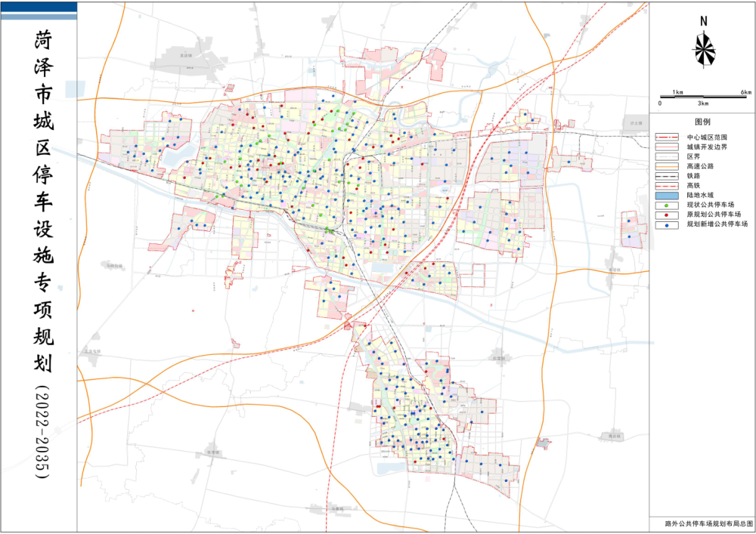Image resolution: width=756 pixels, height=534 pixels.
Task: Click the (2022-2035) year range text
Action: pos(42,431)
